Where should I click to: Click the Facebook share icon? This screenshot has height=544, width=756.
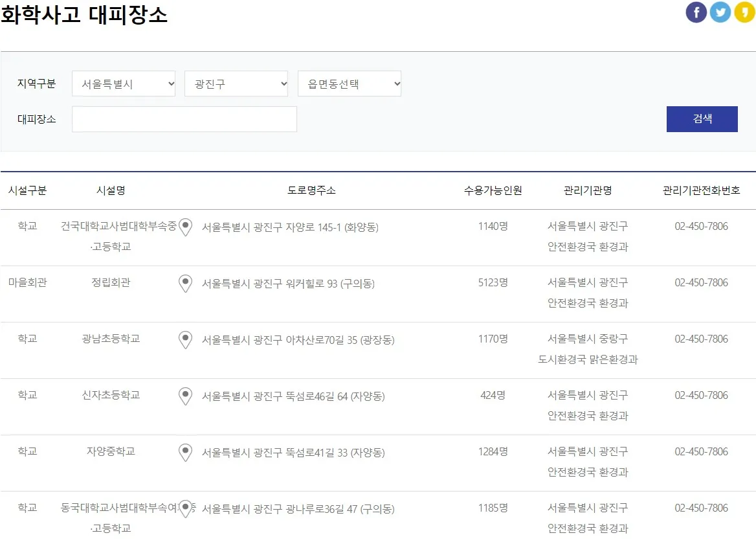pos(696,12)
